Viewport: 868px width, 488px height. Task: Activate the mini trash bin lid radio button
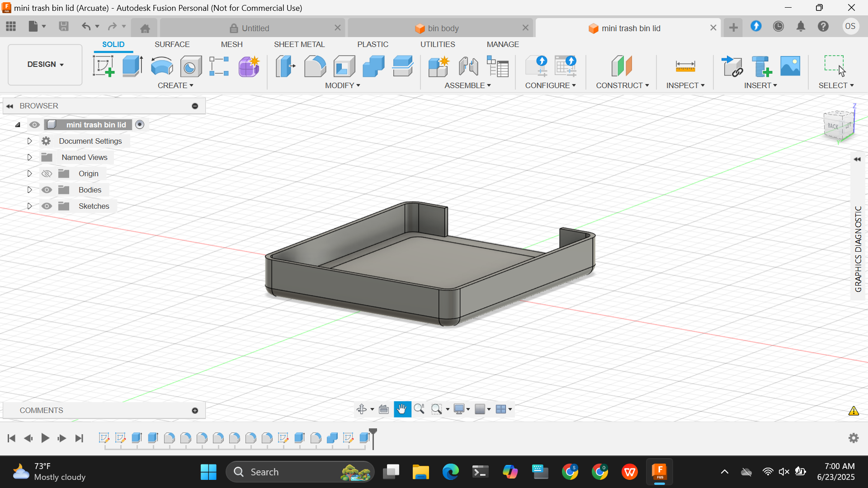coord(140,125)
